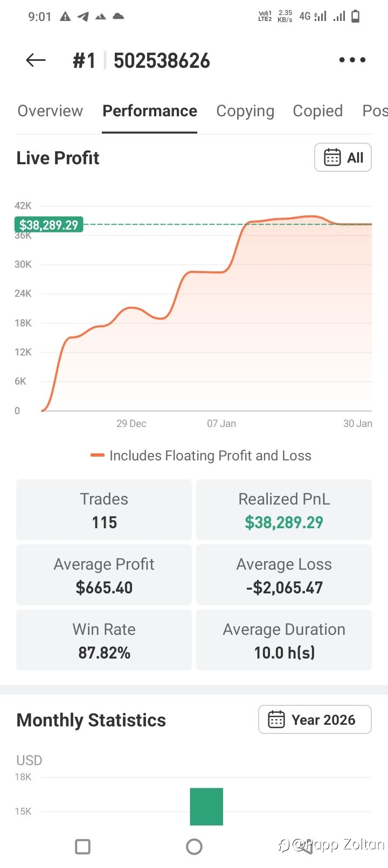The height and width of the screenshot is (868, 388).
Task: Tap the Win Rate statistics card
Action: (104, 640)
